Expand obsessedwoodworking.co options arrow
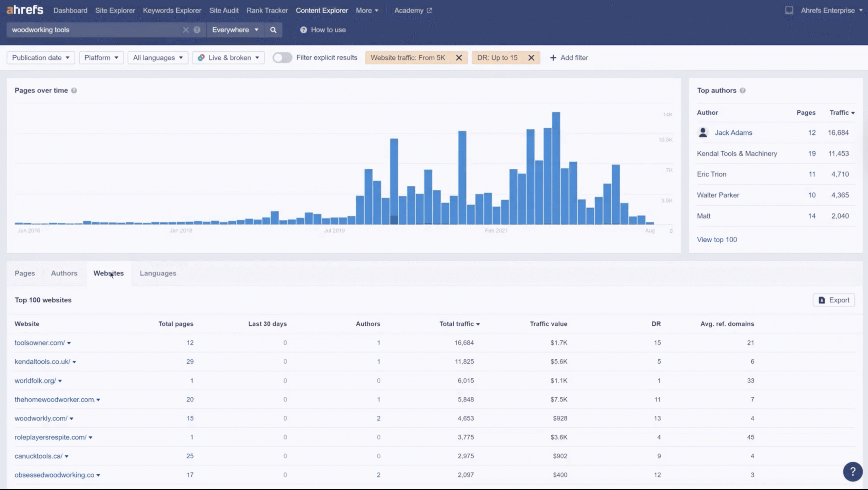This screenshot has width=868, height=490. (x=98, y=475)
